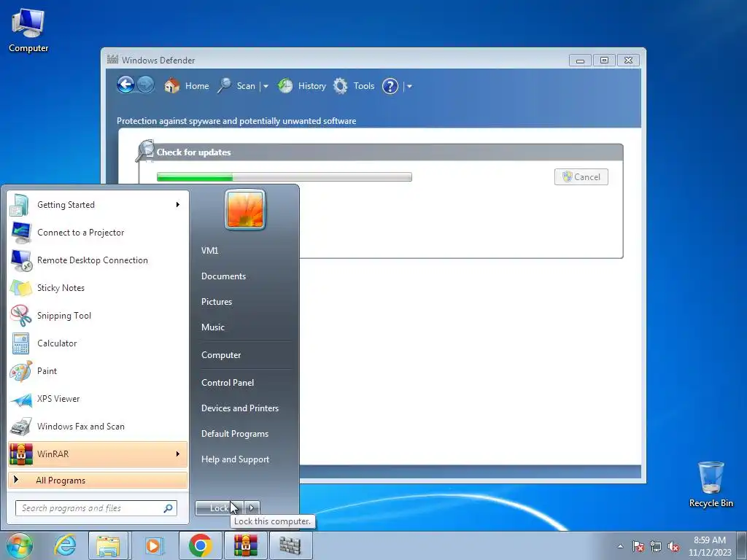Click the Help question mark icon

coord(390,86)
